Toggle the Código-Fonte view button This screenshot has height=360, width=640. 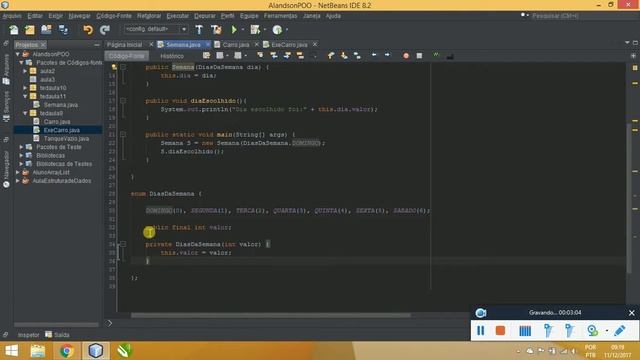click(x=127, y=56)
